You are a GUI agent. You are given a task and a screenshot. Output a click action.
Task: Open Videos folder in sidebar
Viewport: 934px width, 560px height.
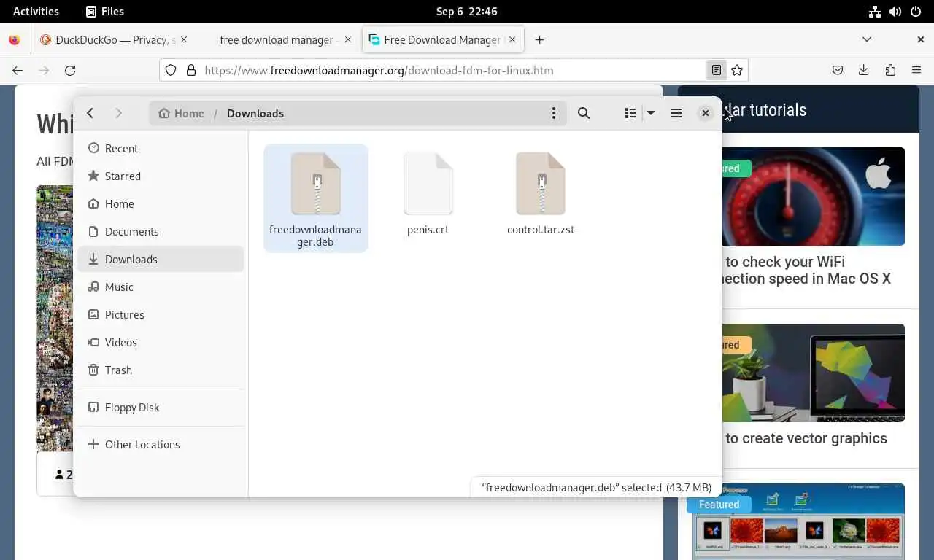click(161, 342)
